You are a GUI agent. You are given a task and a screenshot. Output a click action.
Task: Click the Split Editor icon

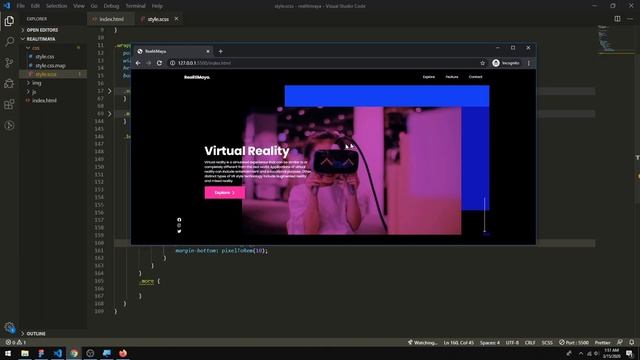[617, 19]
